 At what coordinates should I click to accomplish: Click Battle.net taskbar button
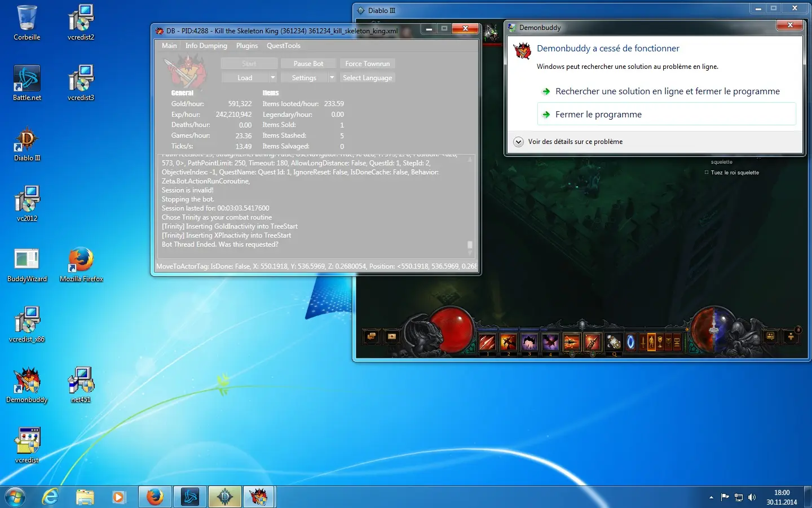pyautogui.click(x=190, y=497)
